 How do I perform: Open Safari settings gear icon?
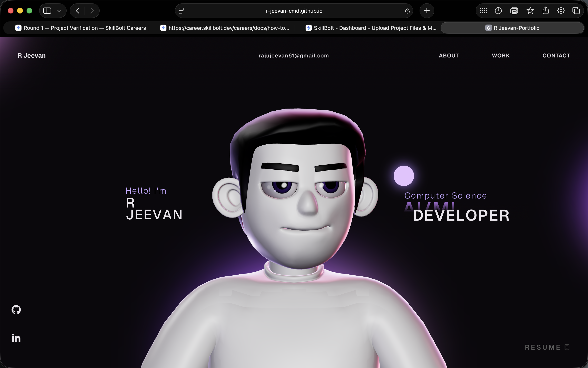coord(561,11)
